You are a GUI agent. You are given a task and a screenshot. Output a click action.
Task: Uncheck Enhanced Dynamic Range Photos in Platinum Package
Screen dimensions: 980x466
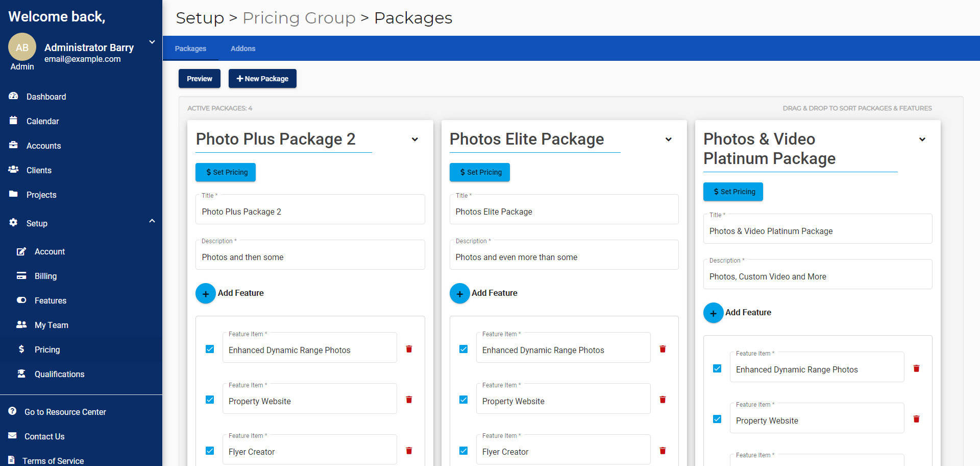click(717, 368)
